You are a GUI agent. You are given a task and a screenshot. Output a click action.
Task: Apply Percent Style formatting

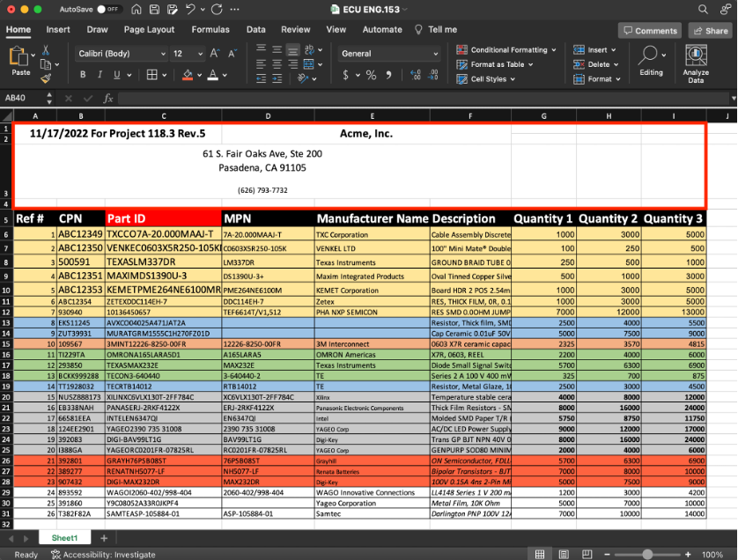[x=372, y=75]
